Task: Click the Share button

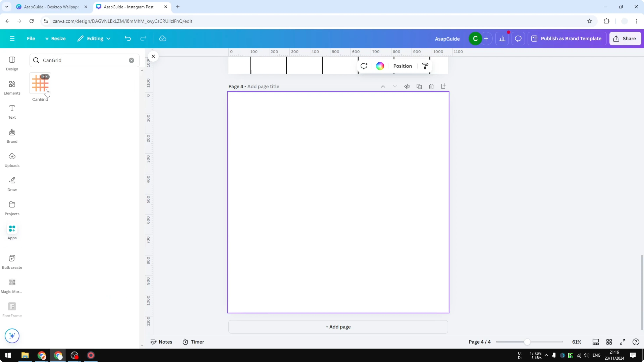Action: pos(625,38)
